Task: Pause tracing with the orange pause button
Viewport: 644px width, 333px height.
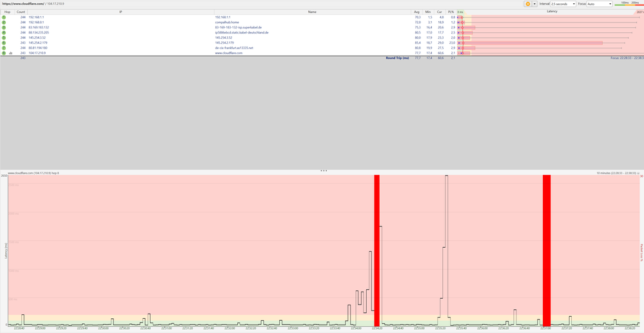Action: [527, 4]
